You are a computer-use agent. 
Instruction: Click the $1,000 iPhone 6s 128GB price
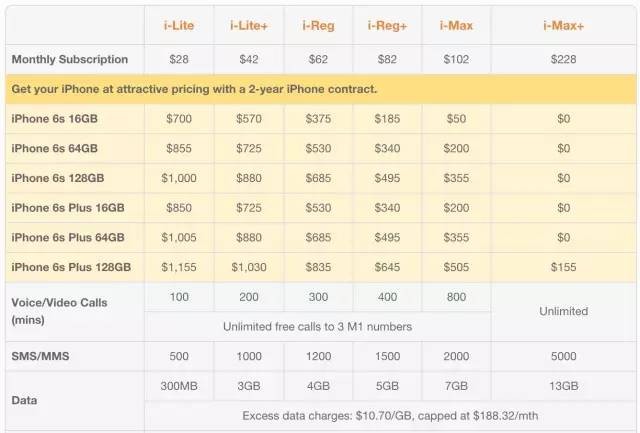[x=179, y=178]
